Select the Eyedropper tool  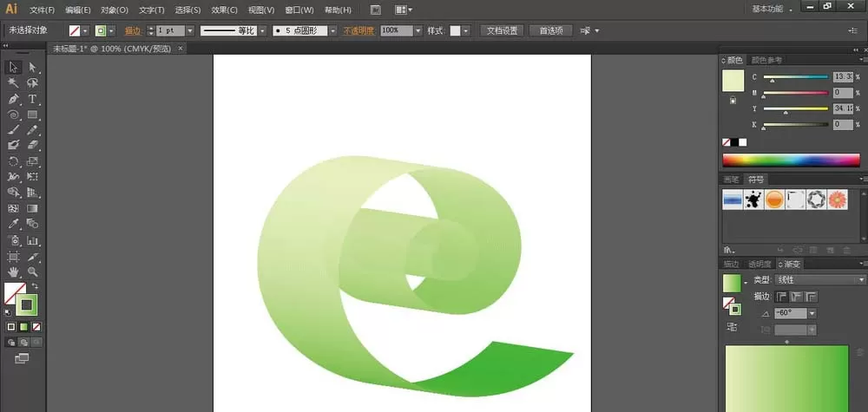click(x=13, y=224)
